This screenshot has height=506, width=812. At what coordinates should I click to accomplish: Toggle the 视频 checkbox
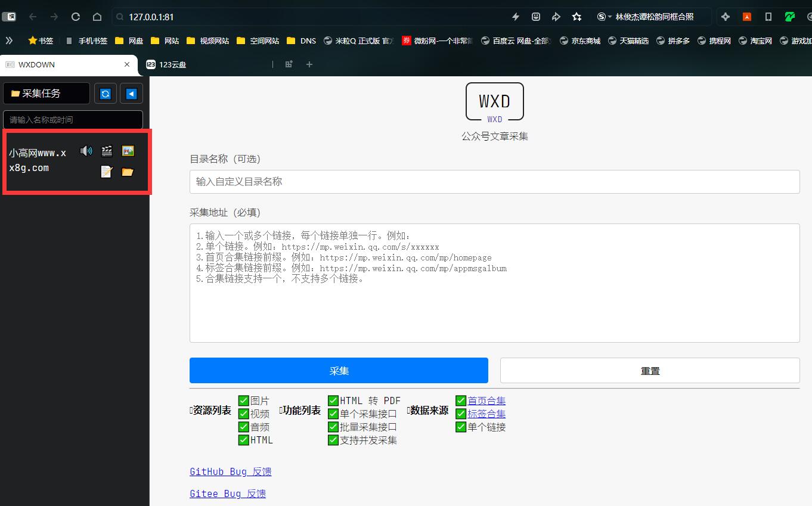[243, 414]
